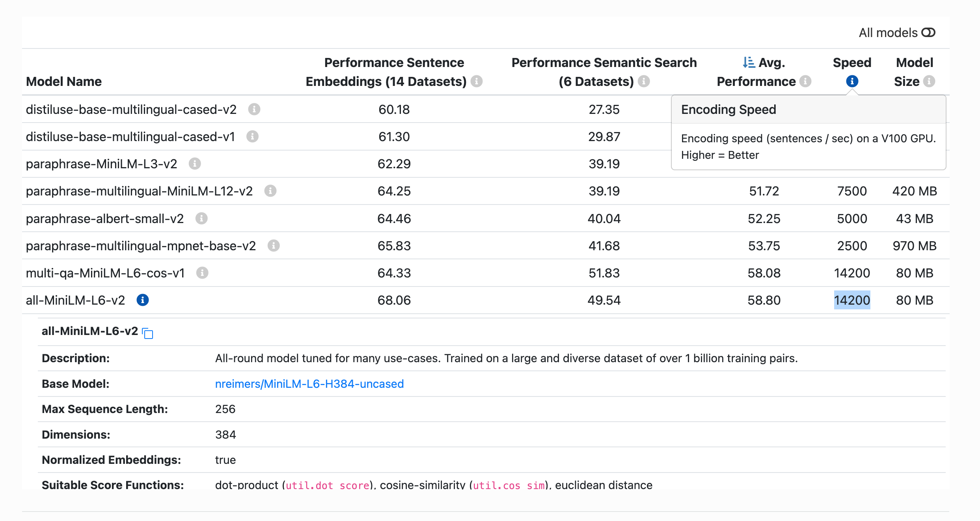
Task: Open the Speed column info tooltip
Action: 852,81
